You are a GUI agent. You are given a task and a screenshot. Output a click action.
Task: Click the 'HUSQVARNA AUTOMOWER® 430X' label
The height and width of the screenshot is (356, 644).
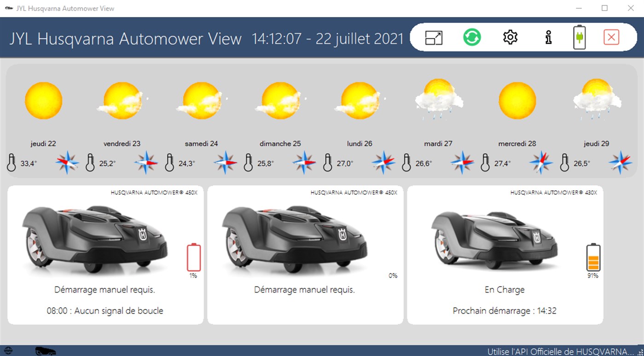coord(554,193)
